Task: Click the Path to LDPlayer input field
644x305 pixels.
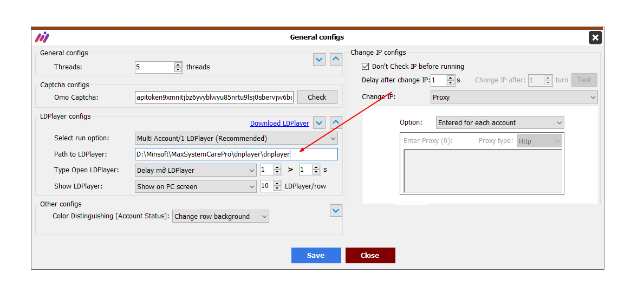Action: tap(236, 154)
